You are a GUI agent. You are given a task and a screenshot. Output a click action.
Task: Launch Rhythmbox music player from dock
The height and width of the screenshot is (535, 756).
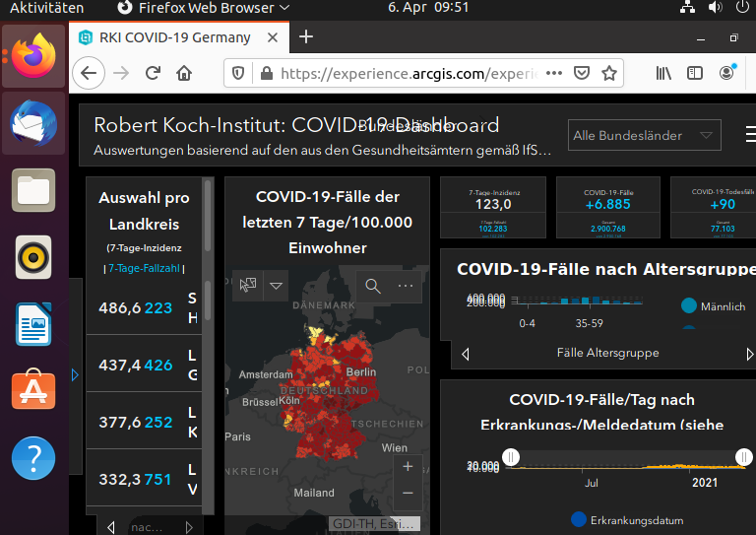pos(33,257)
